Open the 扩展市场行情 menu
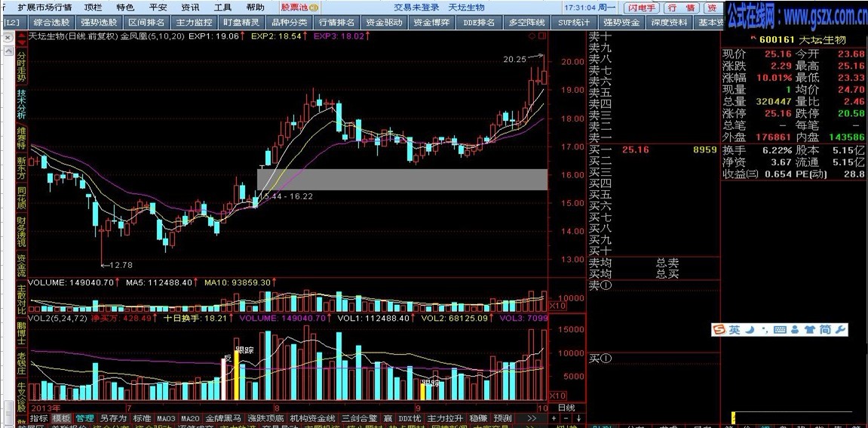Screen dimensions: 868x428 pos(44,8)
